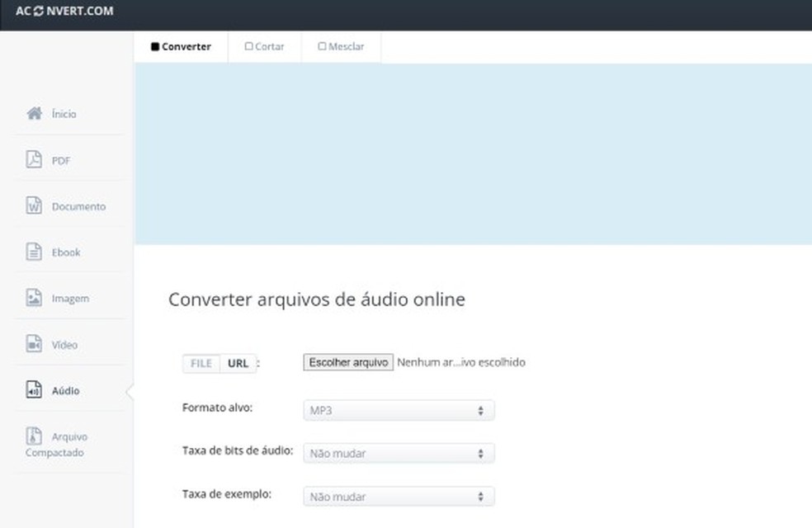Switch to the Mesclar tab
The width and height of the screenshot is (812, 528).
(x=341, y=46)
